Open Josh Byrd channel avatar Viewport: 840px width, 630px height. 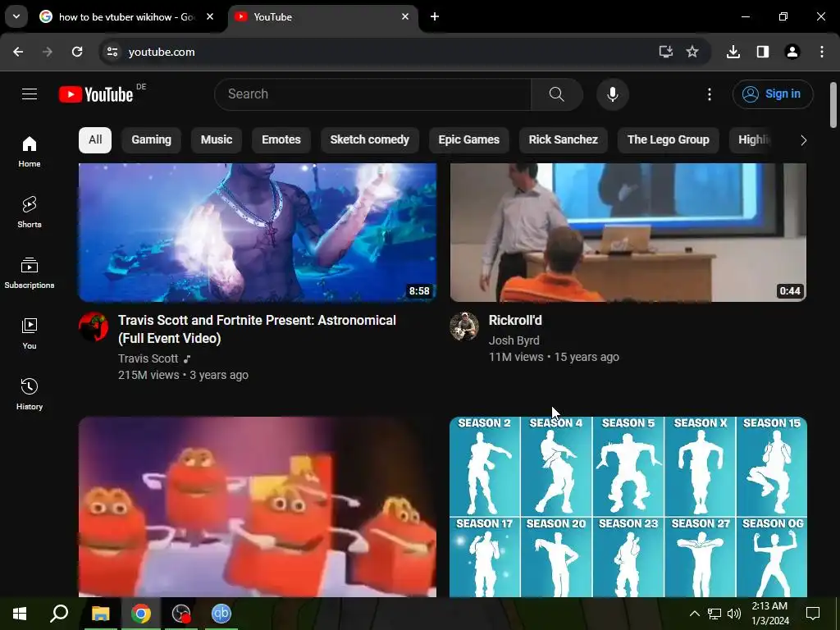[x=464, y=326]
